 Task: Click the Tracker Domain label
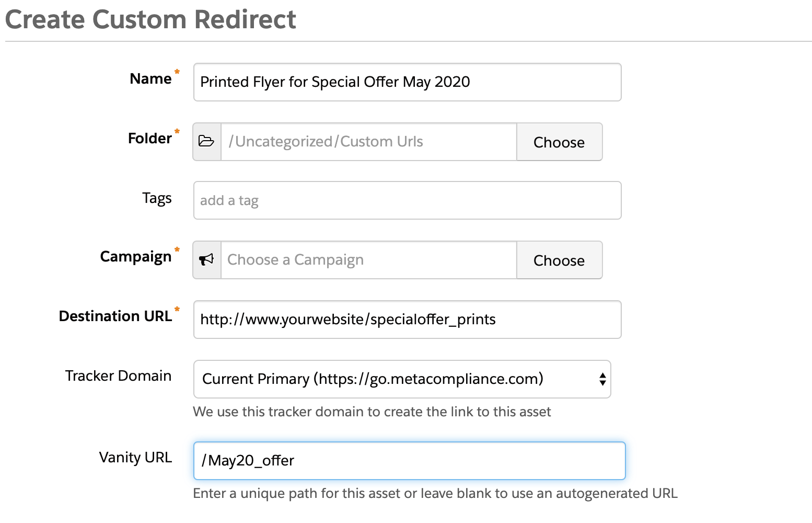[118, 376]
